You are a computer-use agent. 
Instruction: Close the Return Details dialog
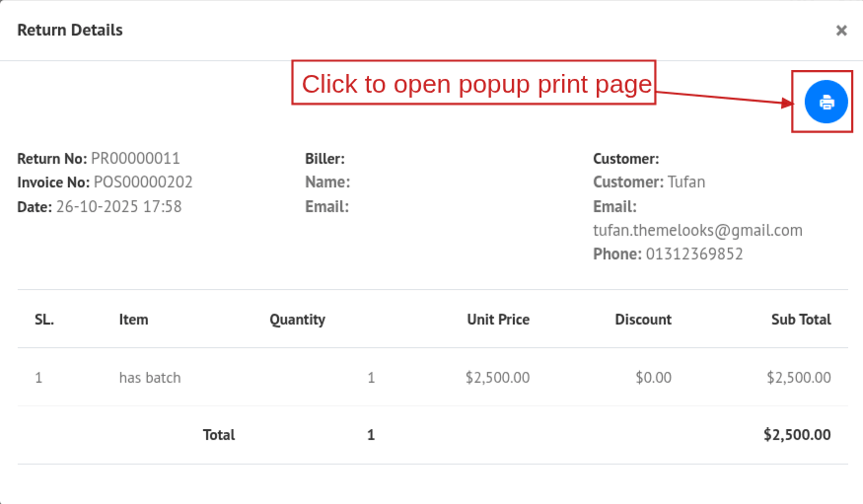841,31
